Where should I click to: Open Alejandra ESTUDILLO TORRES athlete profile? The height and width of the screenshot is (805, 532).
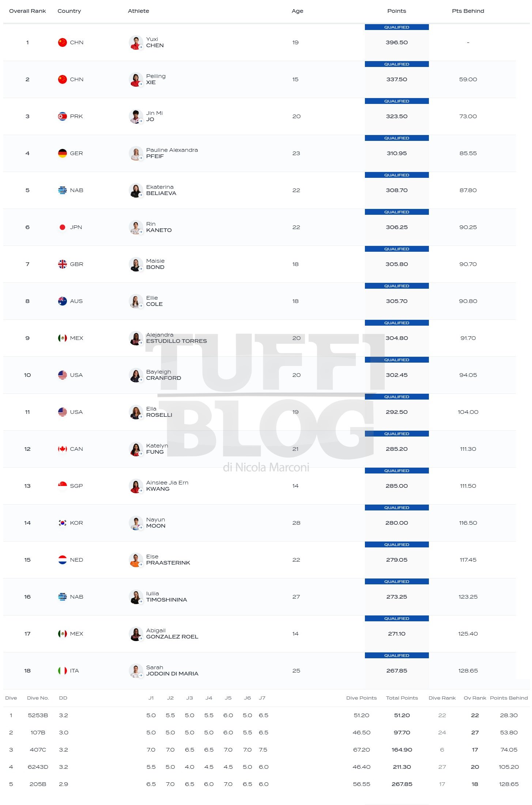tap(176, 338)
